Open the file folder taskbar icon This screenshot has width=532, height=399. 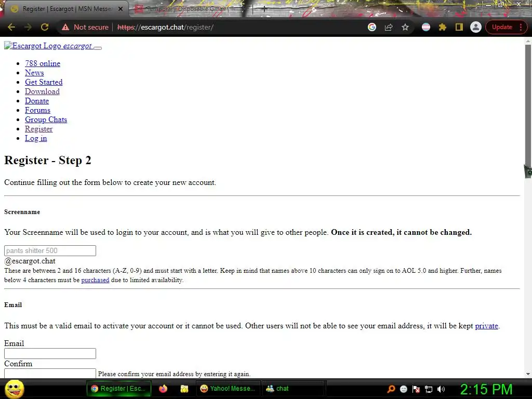click(184, 389)
